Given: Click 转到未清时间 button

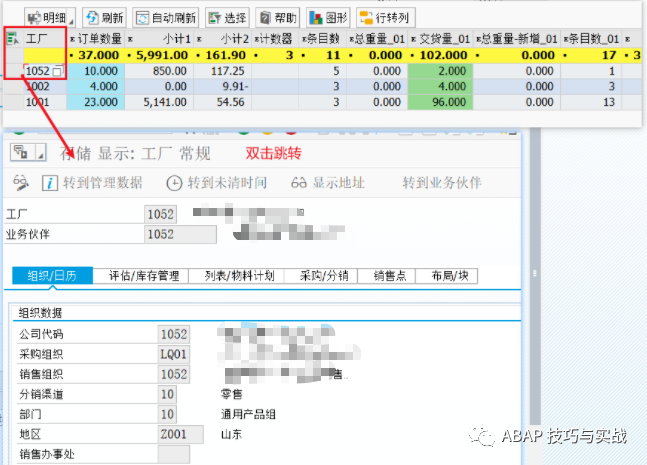Looking at the screenshot, I should [x=217, y=183].
